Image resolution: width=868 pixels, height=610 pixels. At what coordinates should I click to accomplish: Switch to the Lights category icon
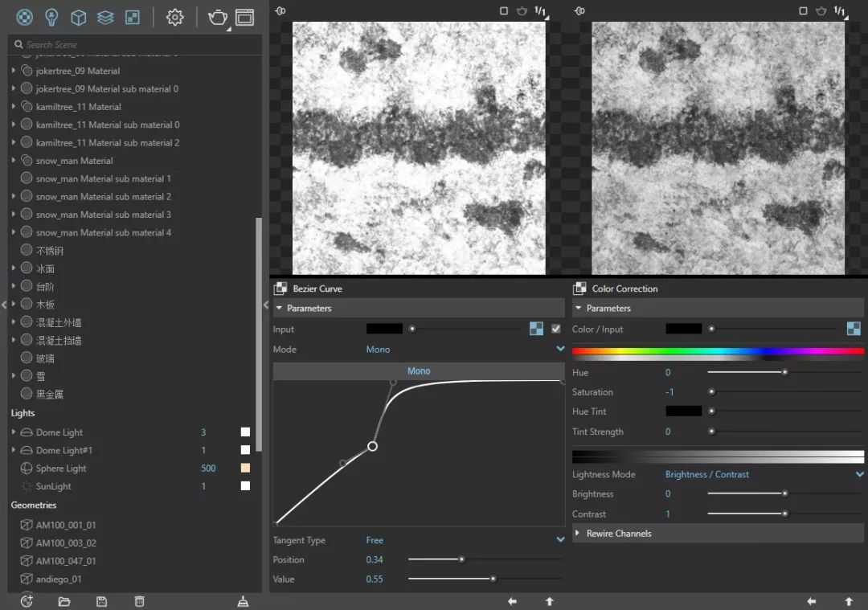pos(51,17)
